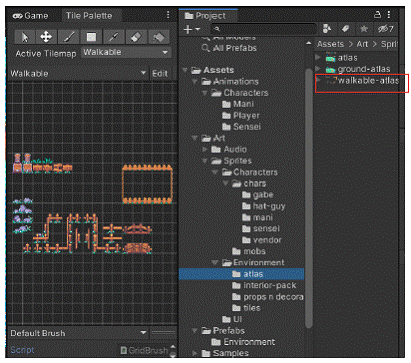Screen dimensions: 411x363
Task: Select the Paintbrush tool
Action: pos(69,37)
